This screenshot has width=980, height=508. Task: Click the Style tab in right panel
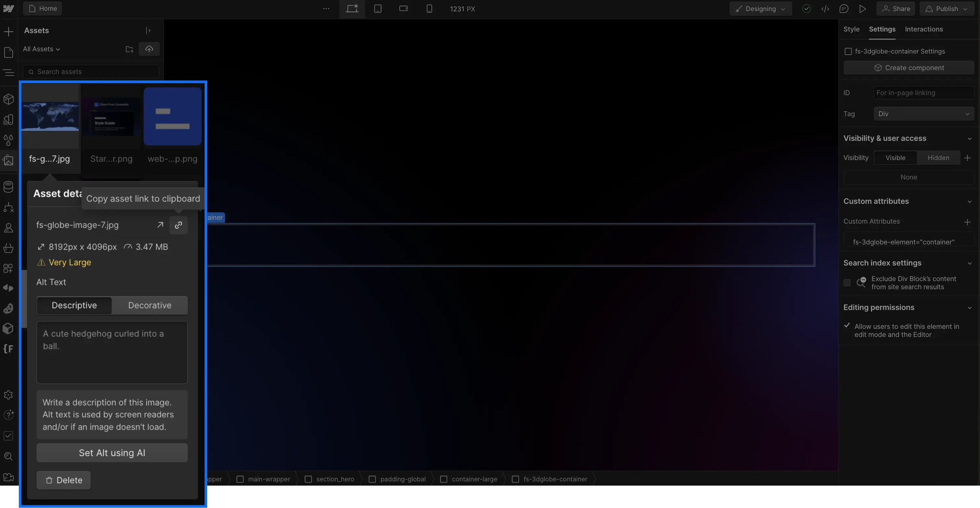(851, 29)
